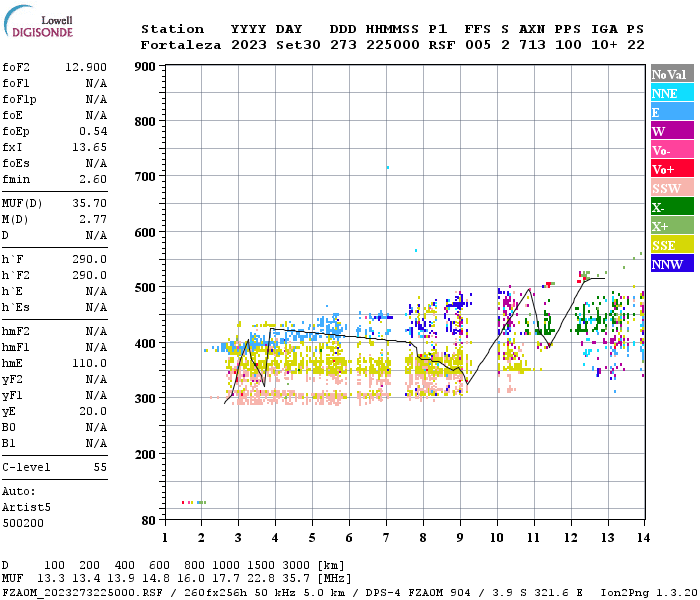Click the Fortaleza station name
Viewport: 700px width, 600px height.
(x=181, y=45)
